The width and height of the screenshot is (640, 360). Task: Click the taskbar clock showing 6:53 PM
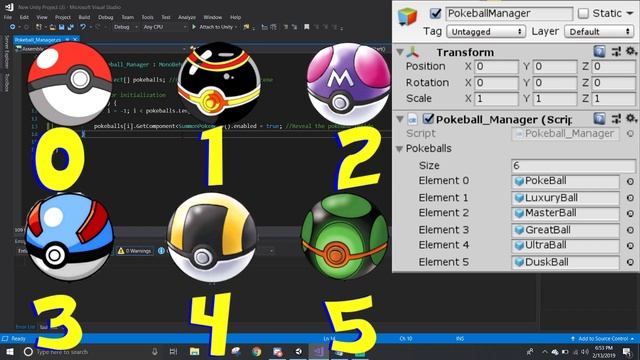point(604,351)
